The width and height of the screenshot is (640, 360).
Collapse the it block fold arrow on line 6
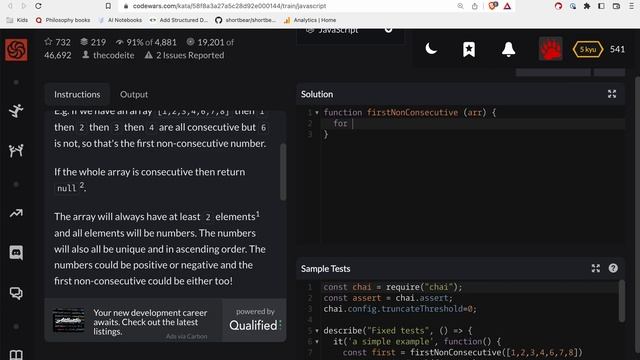point(317,342)
